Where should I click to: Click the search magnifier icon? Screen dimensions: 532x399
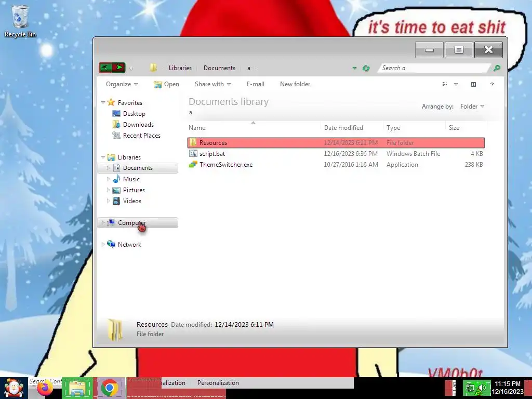497,68
